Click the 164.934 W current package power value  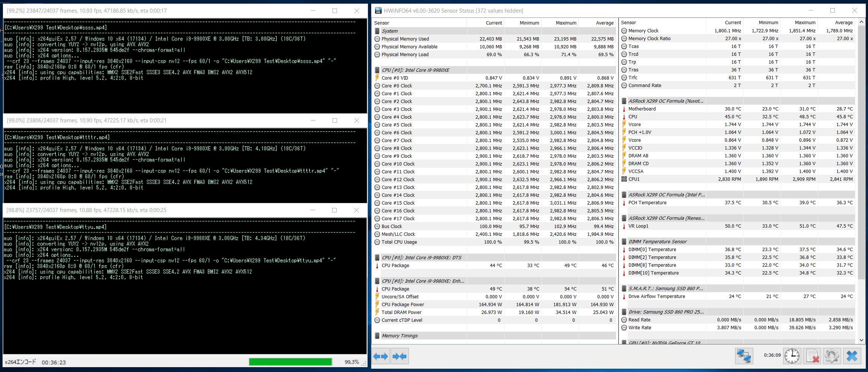point(490,304)
